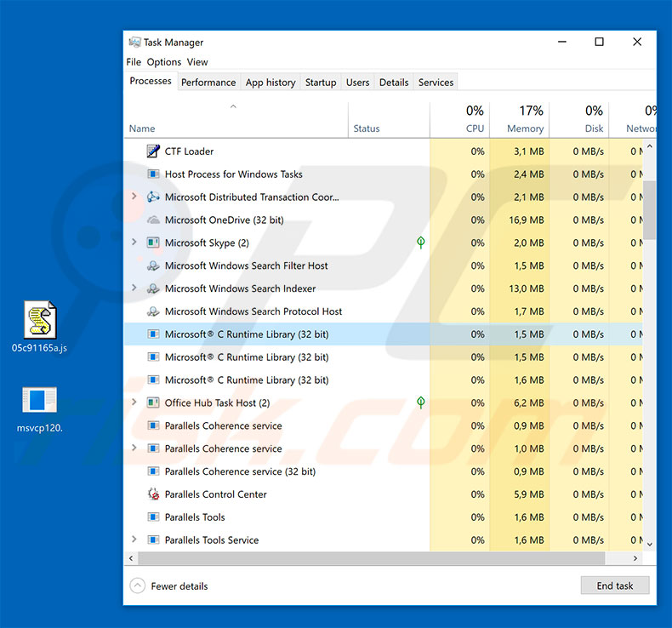Select Microsoft OneDrive (32 bit) row text

[225, 220]
